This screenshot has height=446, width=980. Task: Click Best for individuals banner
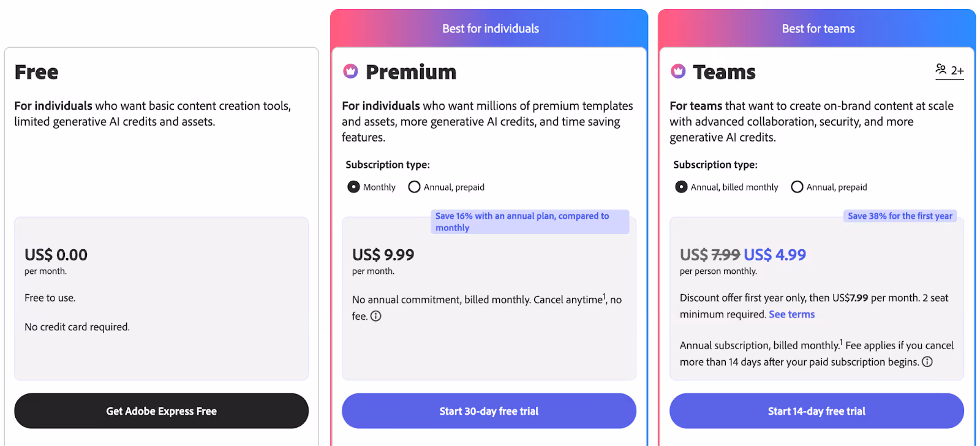489,29
